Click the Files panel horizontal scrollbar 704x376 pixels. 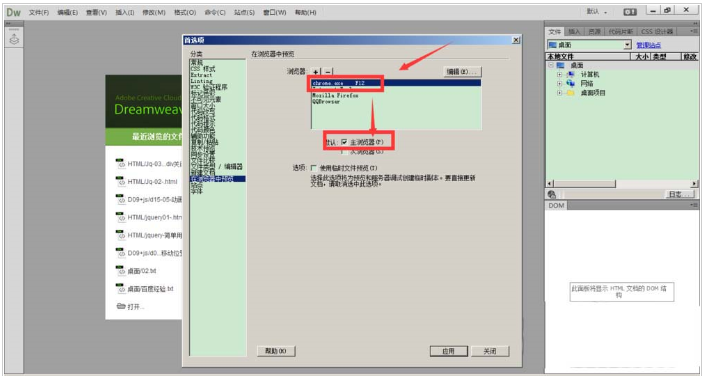click(x=622, y=184)
